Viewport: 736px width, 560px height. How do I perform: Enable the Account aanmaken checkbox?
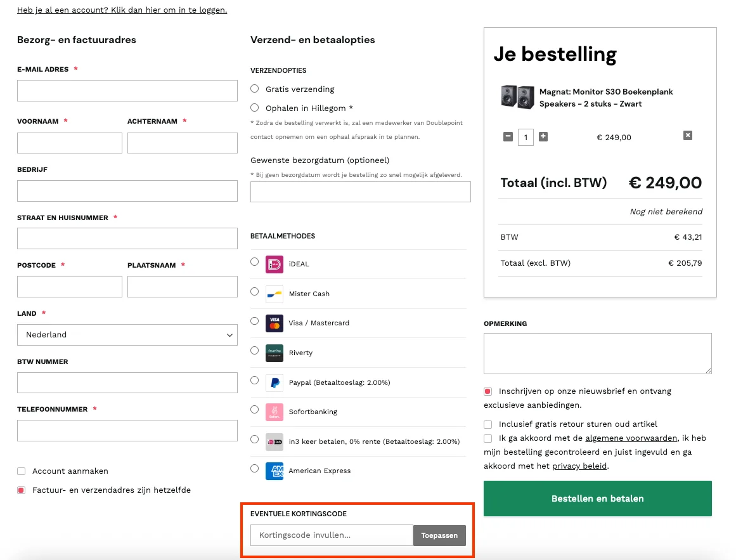pos(21,471)
